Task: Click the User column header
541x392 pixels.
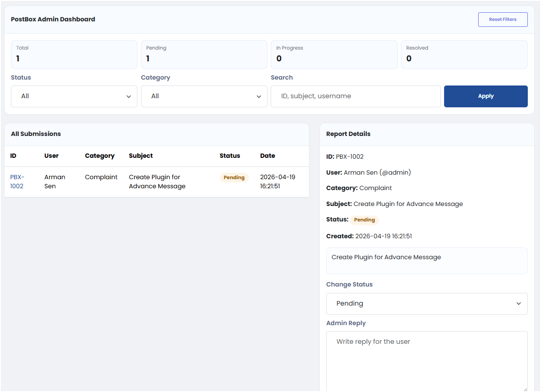Action: tap(51, 156)
